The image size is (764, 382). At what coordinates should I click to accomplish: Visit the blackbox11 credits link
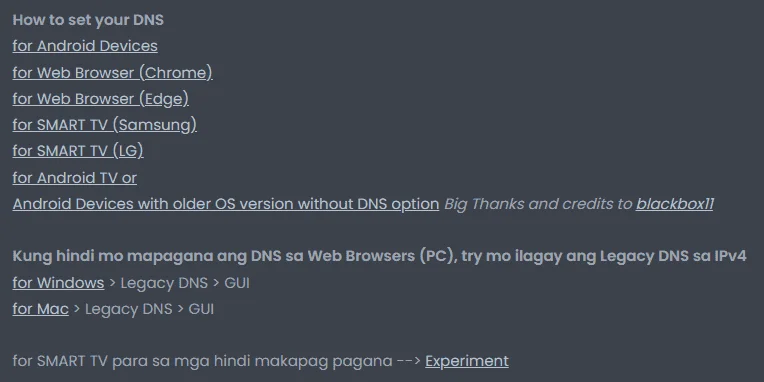coord(674,204)
